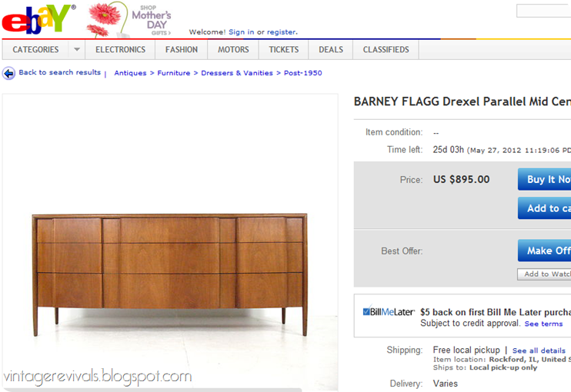Screen dimensions: 571x392
Task: Click the register link
Action: [282, 32]
